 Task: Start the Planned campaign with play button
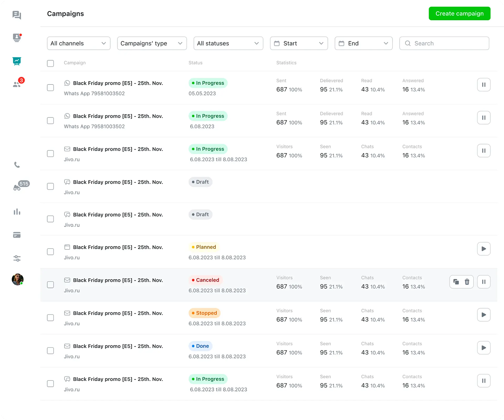[x=484, y=249]
